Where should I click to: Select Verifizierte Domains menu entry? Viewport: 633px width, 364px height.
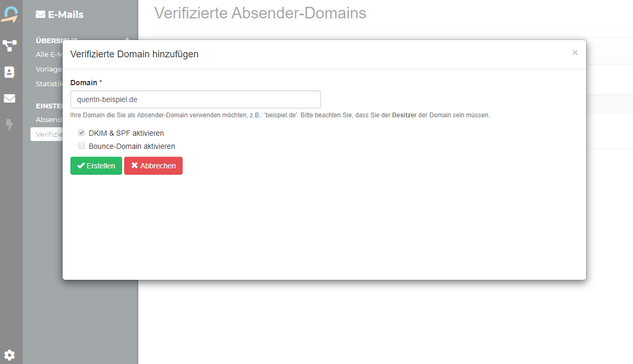click(47, 134)
